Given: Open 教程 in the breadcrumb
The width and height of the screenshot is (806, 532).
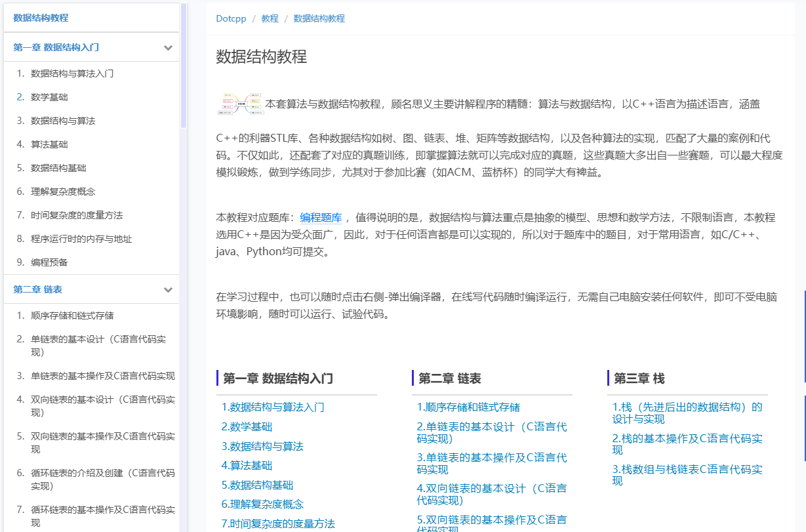Looking at the screenshot, I should [270, 18].
